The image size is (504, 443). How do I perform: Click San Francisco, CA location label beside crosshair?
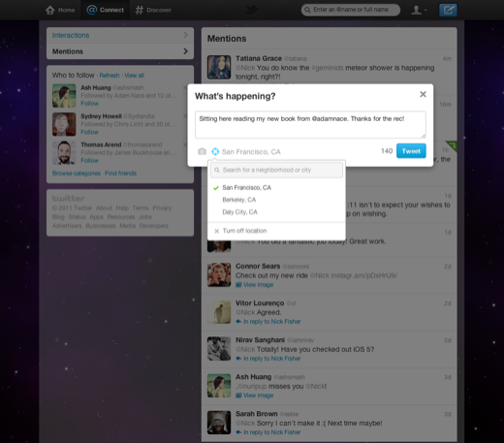tap(251, 152)
